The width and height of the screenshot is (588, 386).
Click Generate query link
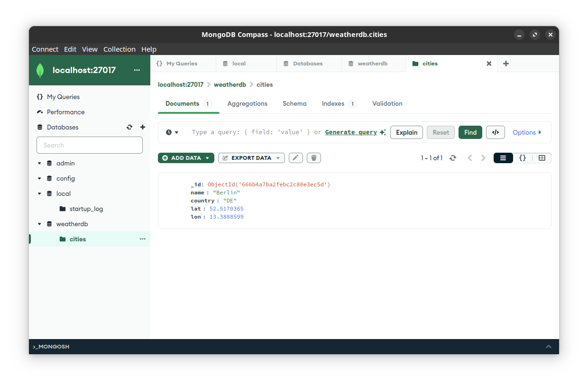[x=351, y=132]
